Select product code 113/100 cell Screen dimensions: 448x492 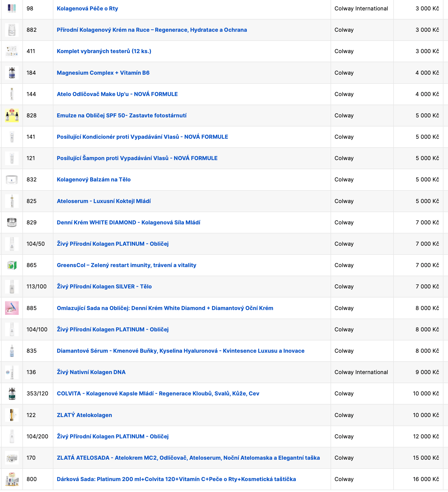38,287
